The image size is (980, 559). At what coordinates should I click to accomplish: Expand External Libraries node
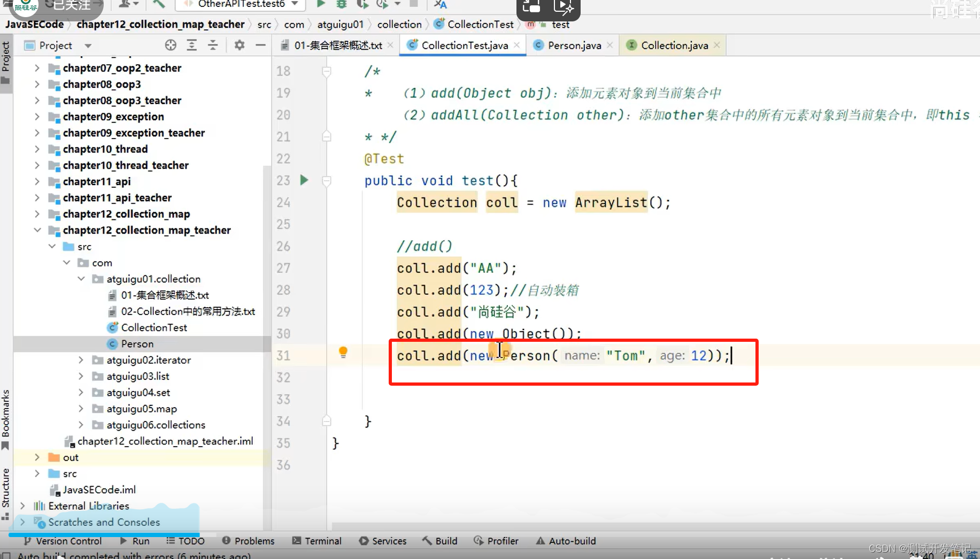(22, 506)
